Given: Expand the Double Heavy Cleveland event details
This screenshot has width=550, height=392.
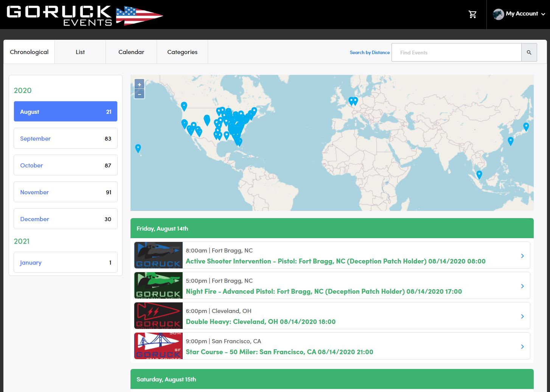Looking at the screenshot, I should [522, 316].
